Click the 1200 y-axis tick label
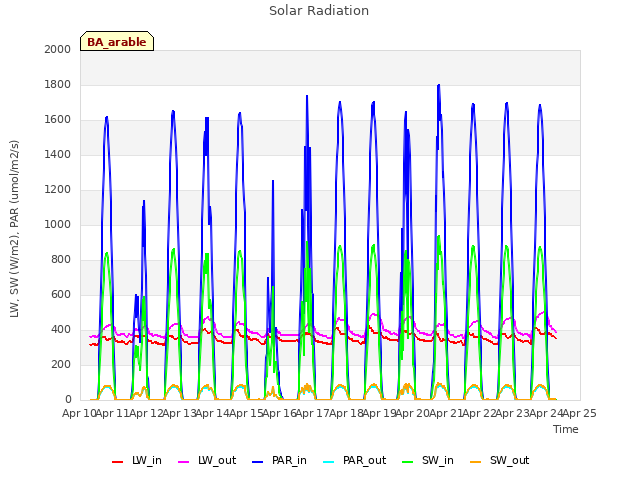Screen dimensions: 640x480 point(58,189)
